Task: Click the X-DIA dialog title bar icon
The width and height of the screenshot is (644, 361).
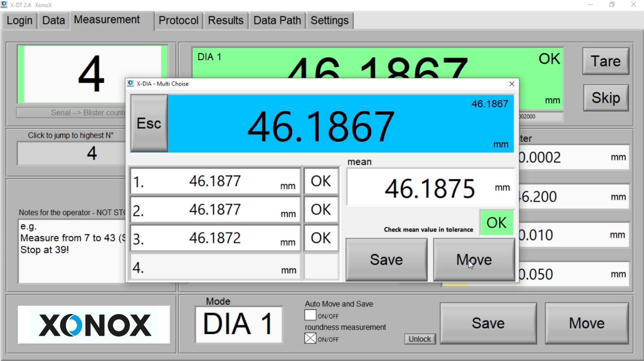Action: pyautogui.click(x=131, y=84)
